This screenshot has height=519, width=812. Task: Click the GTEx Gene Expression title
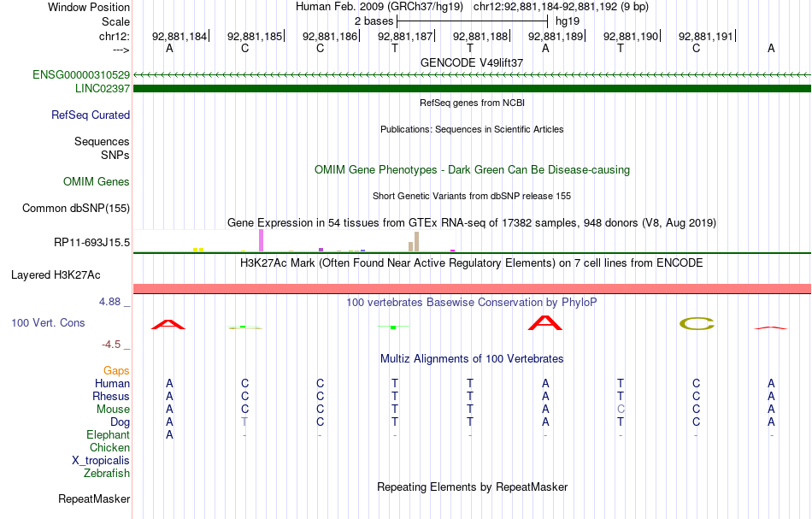[x=472, y=222]
